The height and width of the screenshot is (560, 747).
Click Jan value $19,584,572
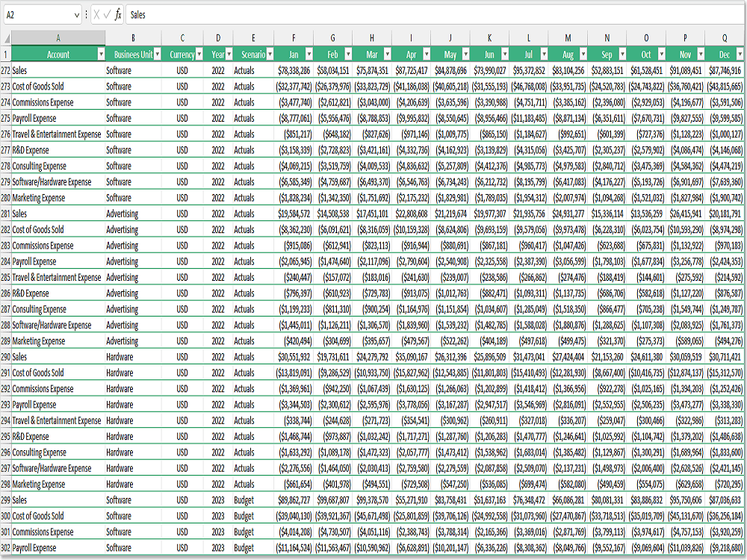tap(294, 214)
